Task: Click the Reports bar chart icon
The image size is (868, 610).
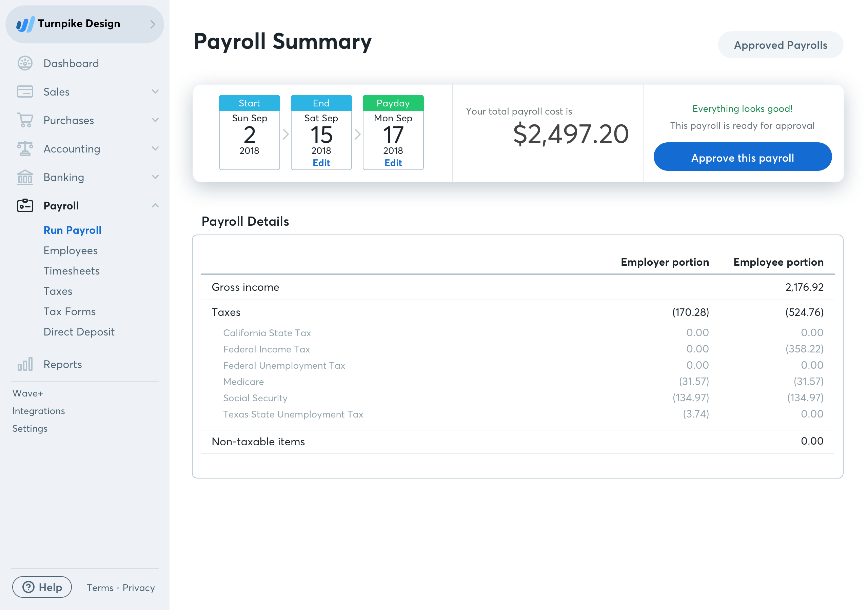Action: pyautogui.click(x=25, y=364)
